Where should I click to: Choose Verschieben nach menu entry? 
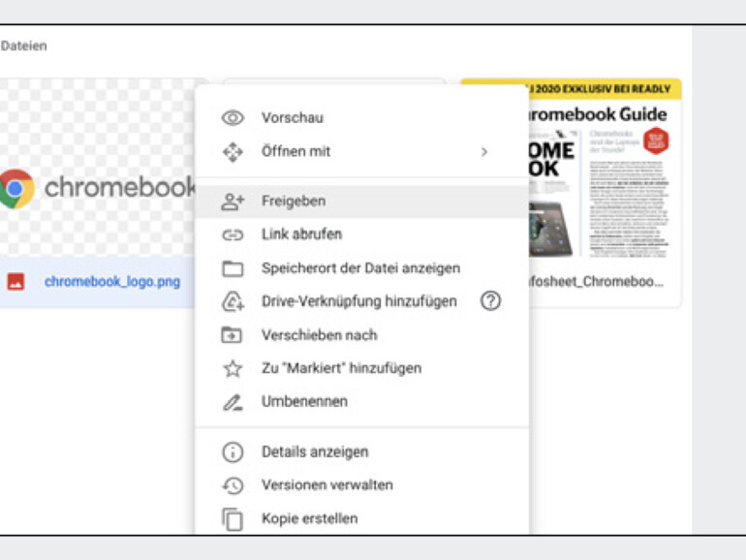[x=362, y=335]
